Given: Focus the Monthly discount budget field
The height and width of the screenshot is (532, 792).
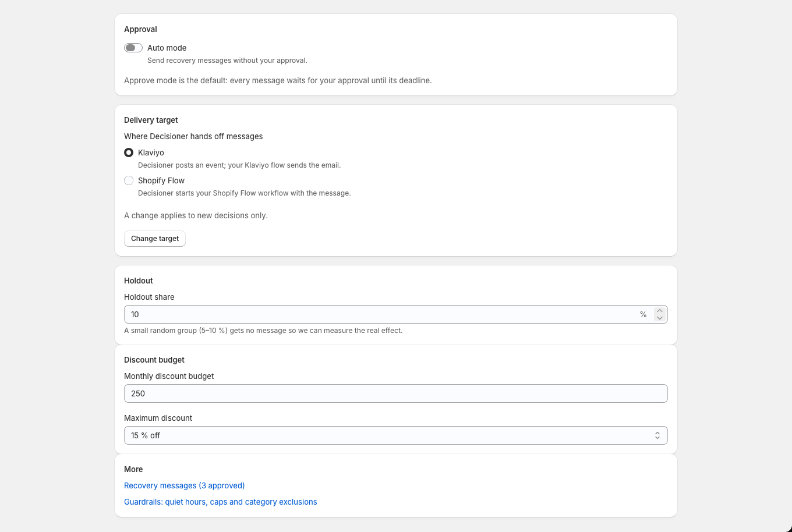Looking at the screenshot, I should (396, 393).
